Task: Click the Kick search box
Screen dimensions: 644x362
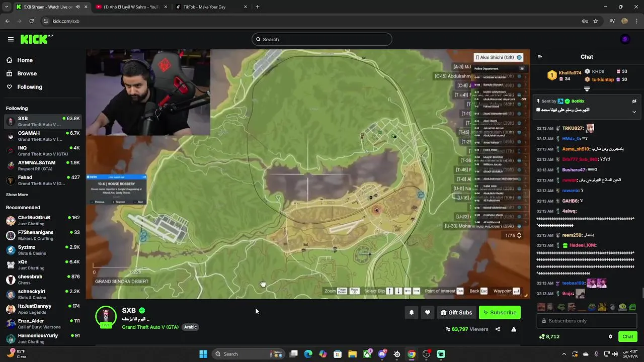Action: (322, 39)
